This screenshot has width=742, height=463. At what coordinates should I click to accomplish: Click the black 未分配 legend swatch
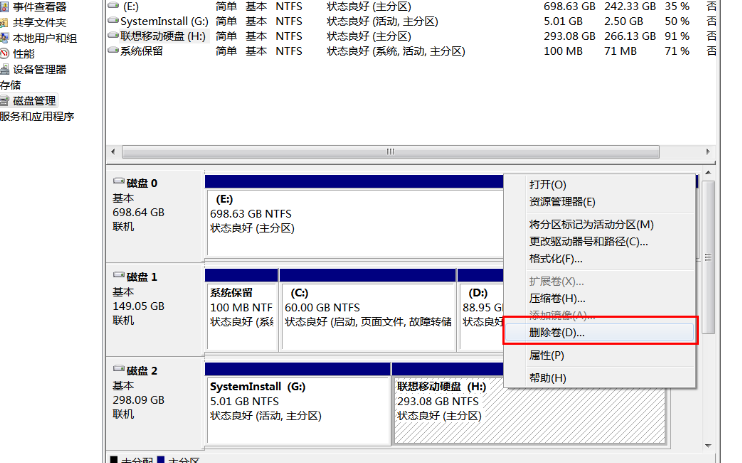coord(114,460)
